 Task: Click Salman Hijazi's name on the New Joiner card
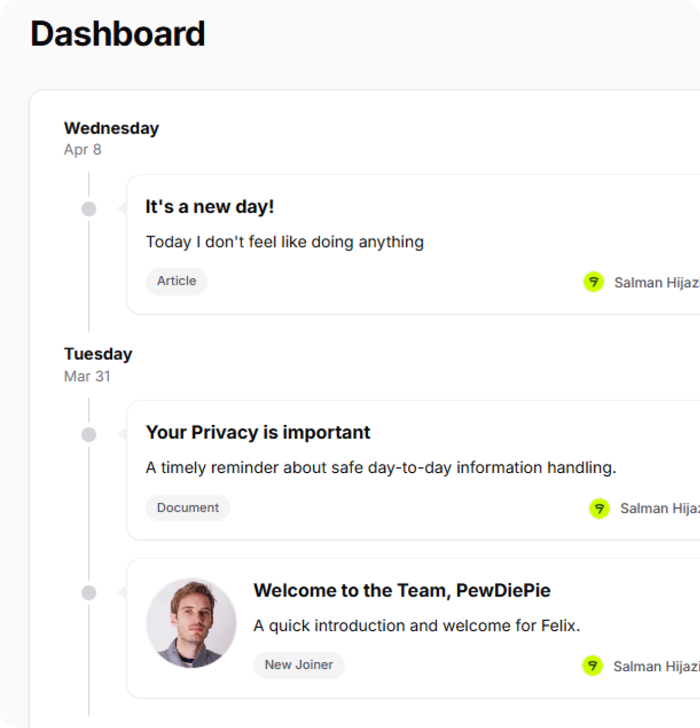point(655,666)
